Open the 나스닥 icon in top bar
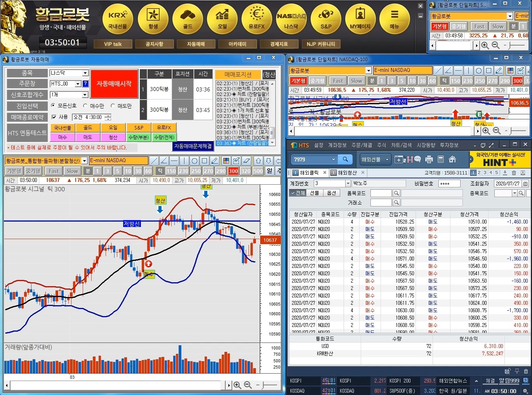 tap(291, 19)
